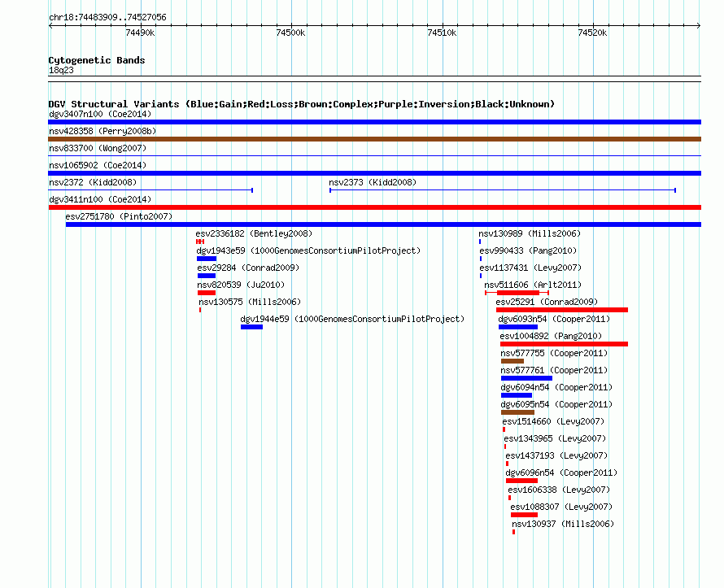Image resolution: width=724 pixels, height=588 pixels.
Task: Click the esv2336182 (Bentley2008) label
Action: pos(254,233)
